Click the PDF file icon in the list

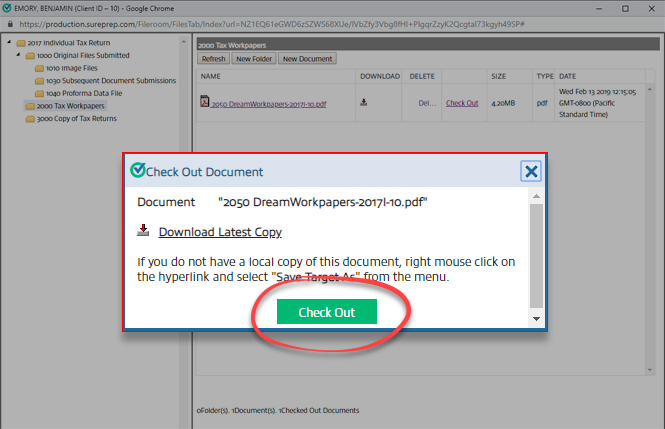click(x=205, y=101)
